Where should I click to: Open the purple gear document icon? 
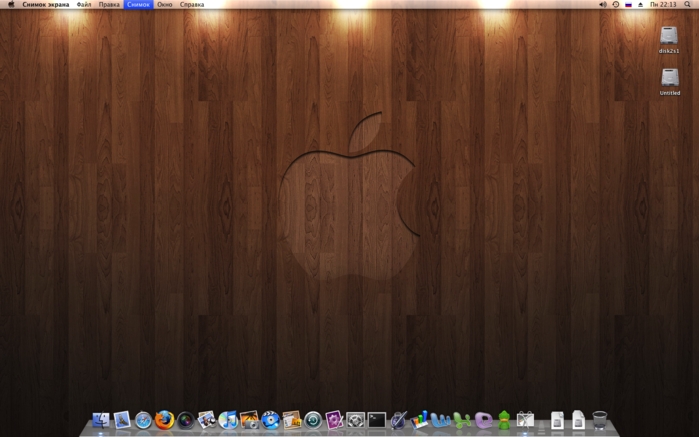[334, 420]
